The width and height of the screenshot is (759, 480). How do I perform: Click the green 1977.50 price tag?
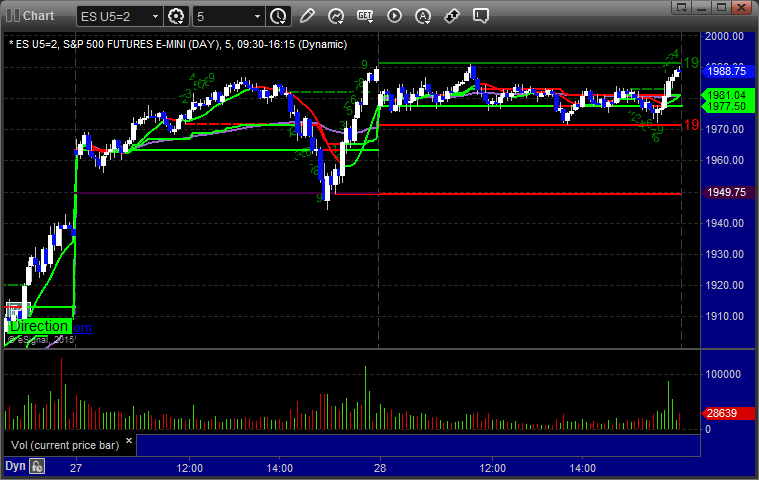[x=728, y=106]
